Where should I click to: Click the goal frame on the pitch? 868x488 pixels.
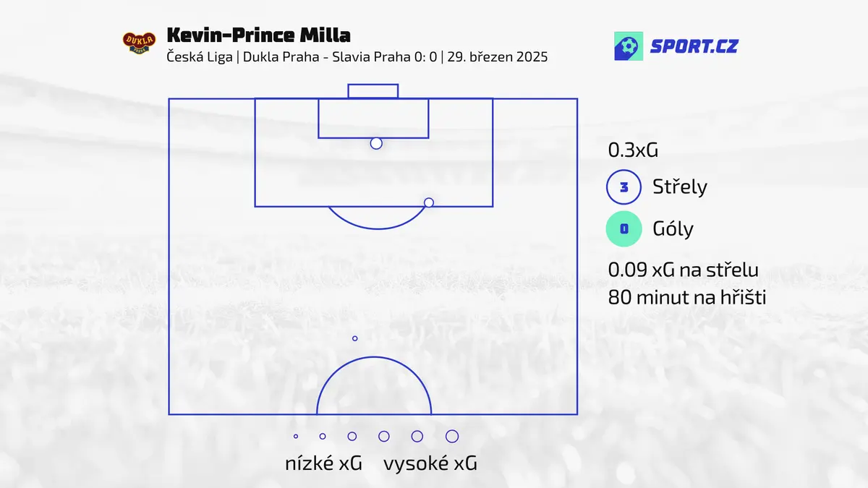coord(373,91)
